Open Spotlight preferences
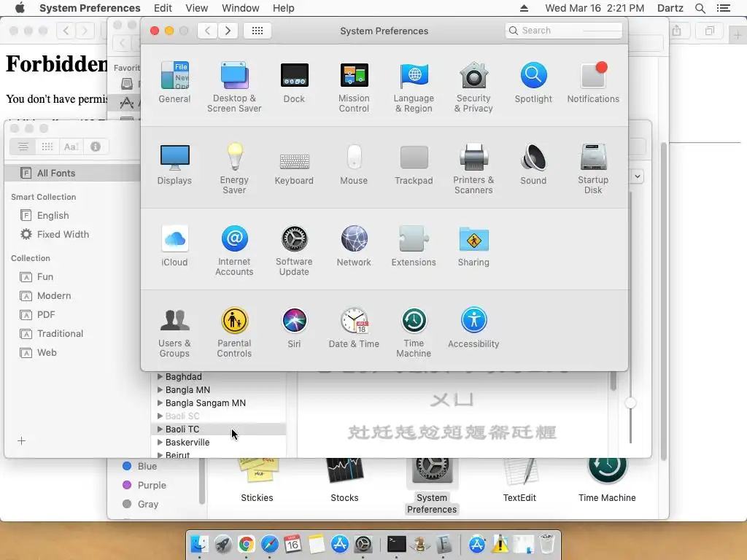The image size is (747, 560). click(x=533, y=82)
